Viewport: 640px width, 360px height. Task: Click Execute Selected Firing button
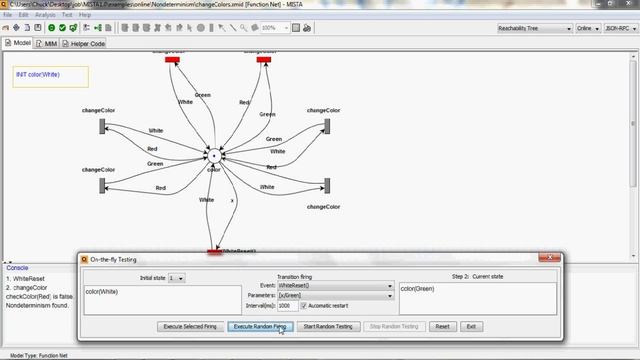pyautogui.click(x=190, y=327)
